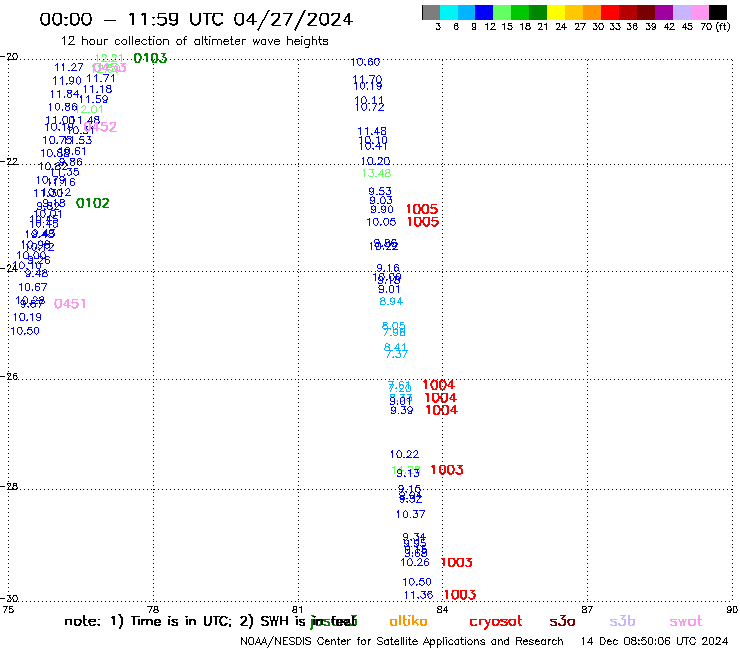Viewport: 740px width, 650px height.
Task: Click the black swatch at the scale end
Action: click(x=717, y=12)
